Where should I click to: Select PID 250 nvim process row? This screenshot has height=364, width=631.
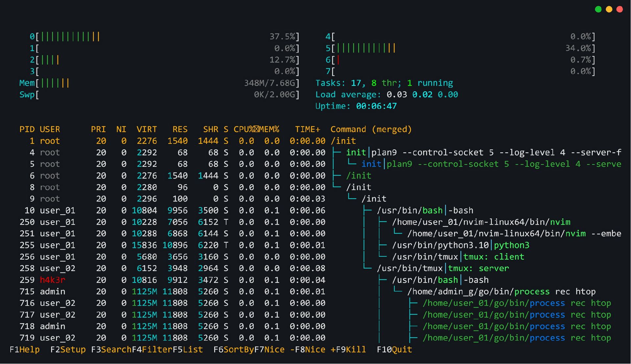315,222
